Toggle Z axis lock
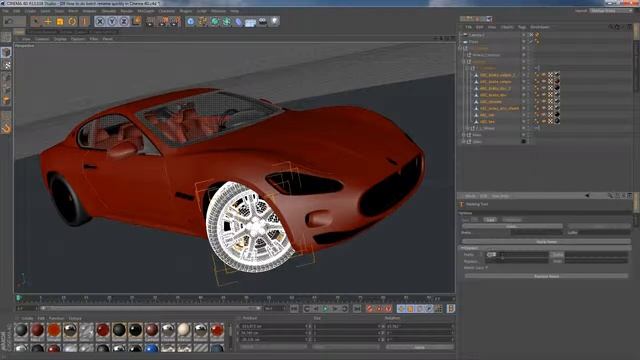The width and height of the screenshot is (640, 360). (x=124, y=21)
